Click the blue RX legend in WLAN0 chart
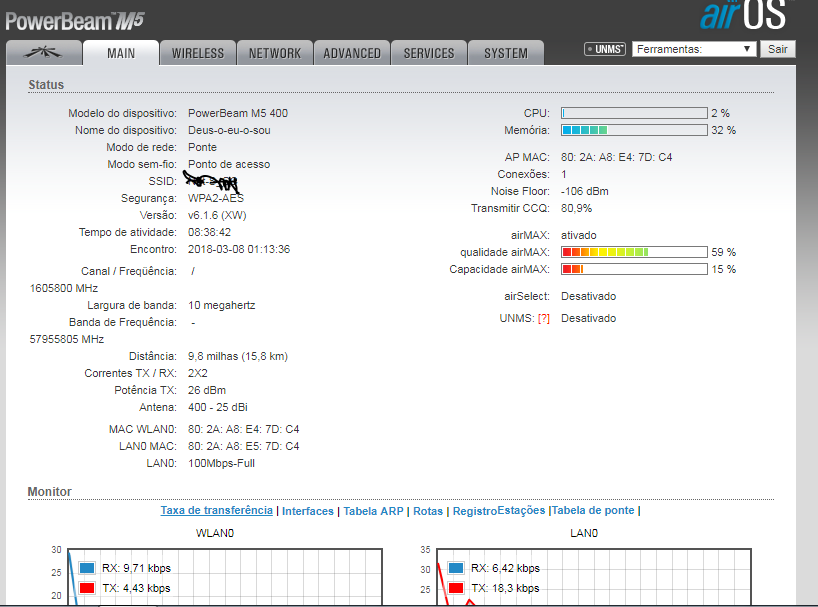The image size is (818, 607). pyautogui.click(x=87, y=568)
